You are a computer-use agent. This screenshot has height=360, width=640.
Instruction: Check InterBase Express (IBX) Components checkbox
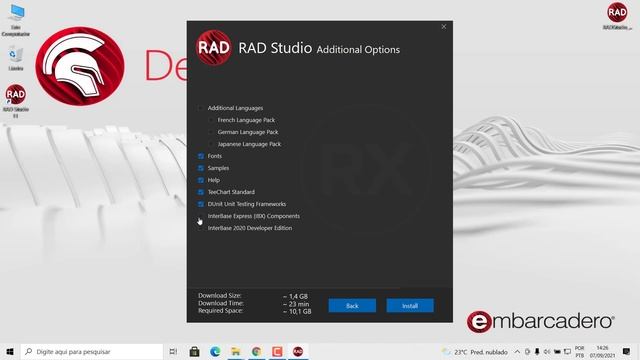(200, 216)
